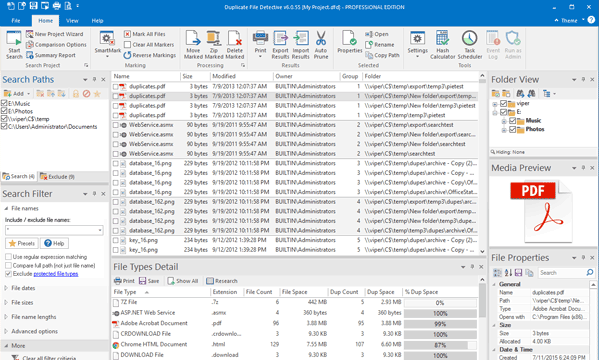
Task: Run Auto Prune
Action: 321,45
